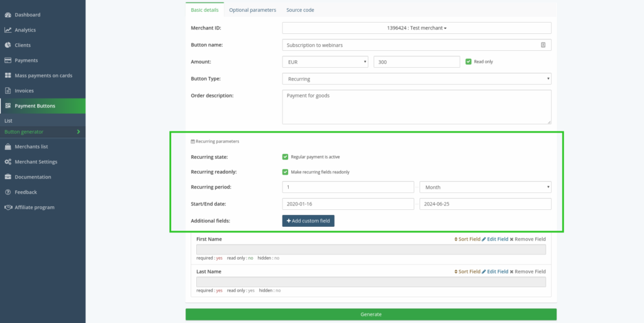Open the Button Type Recurring dropdown

[416, 79]
